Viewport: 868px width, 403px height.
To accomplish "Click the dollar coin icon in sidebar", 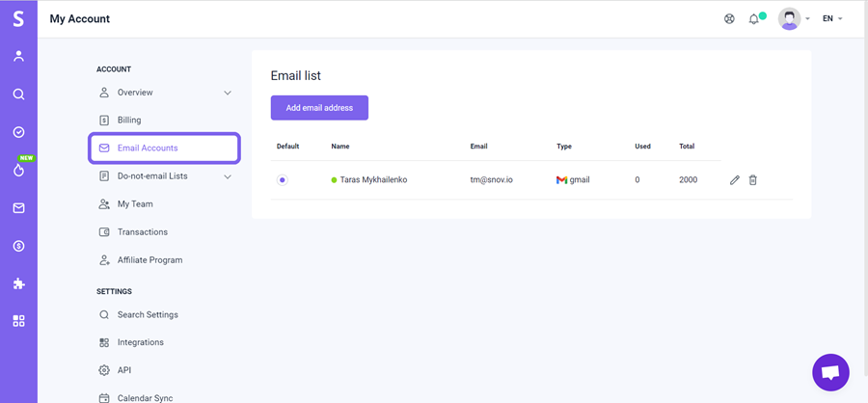I will [x=19, y=246].
